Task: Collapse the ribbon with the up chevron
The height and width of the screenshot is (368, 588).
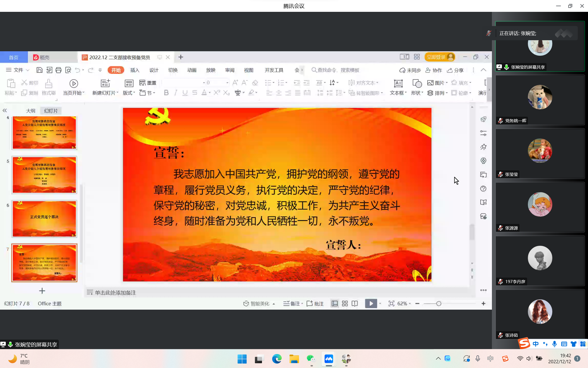Action: point(483,70)
